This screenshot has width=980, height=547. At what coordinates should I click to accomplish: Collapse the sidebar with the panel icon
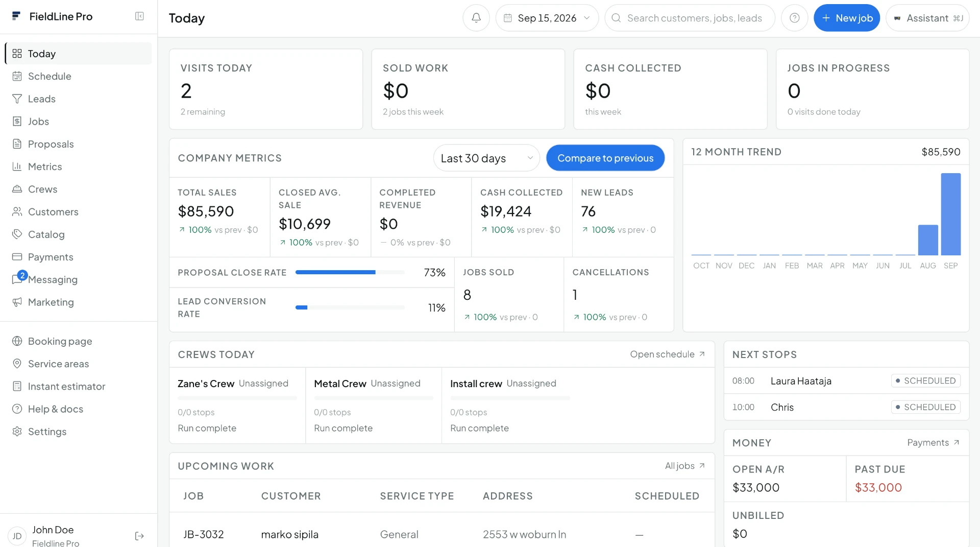click(139, 16)
